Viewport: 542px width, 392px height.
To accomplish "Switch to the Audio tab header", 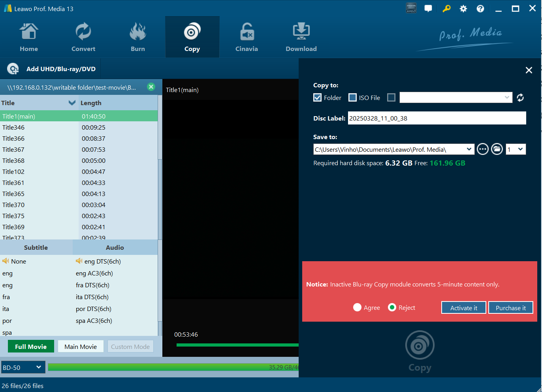I will 115,247.
